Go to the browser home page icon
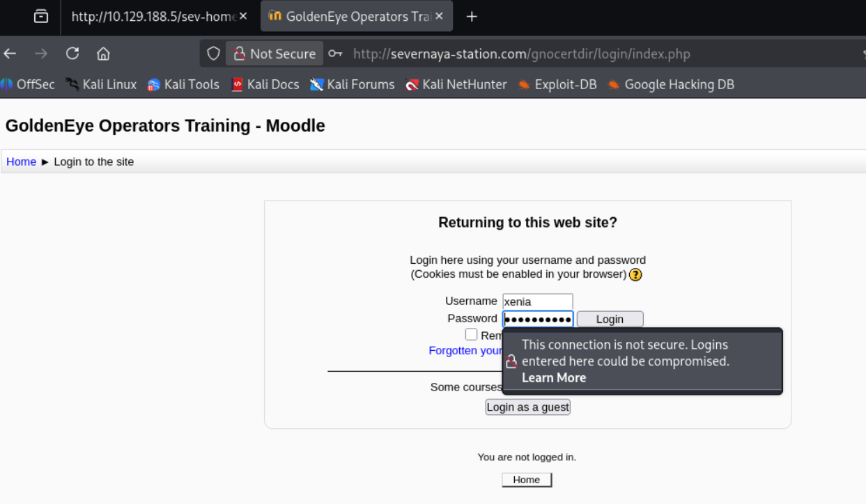 [103, 54]
